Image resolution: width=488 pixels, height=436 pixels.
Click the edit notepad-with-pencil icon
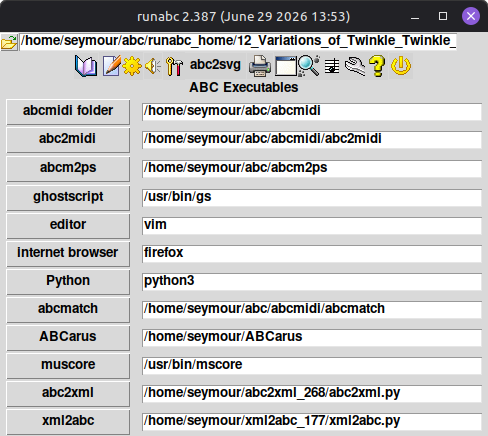[x=111, y=66]
